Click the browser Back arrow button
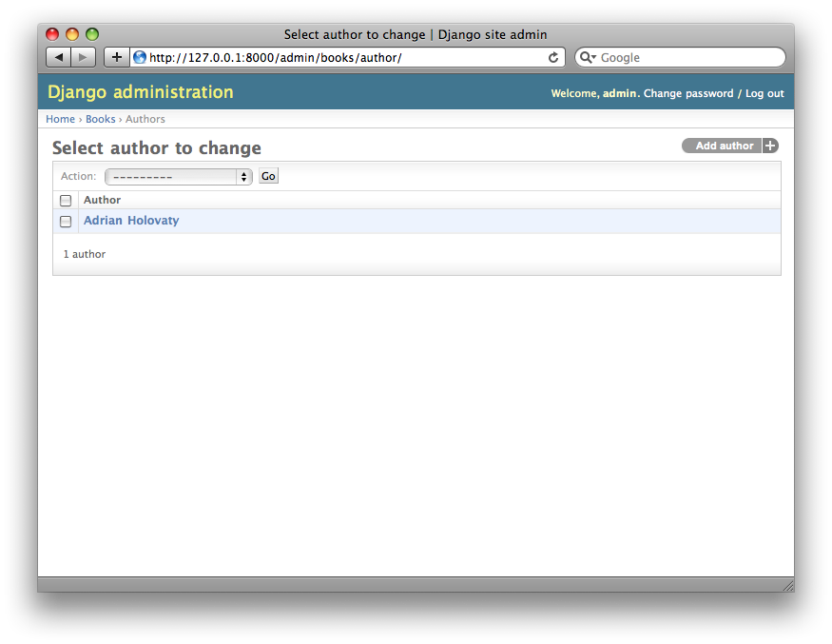Image resolution: width=832 pixels, height=644 pixels. [59, 57]
